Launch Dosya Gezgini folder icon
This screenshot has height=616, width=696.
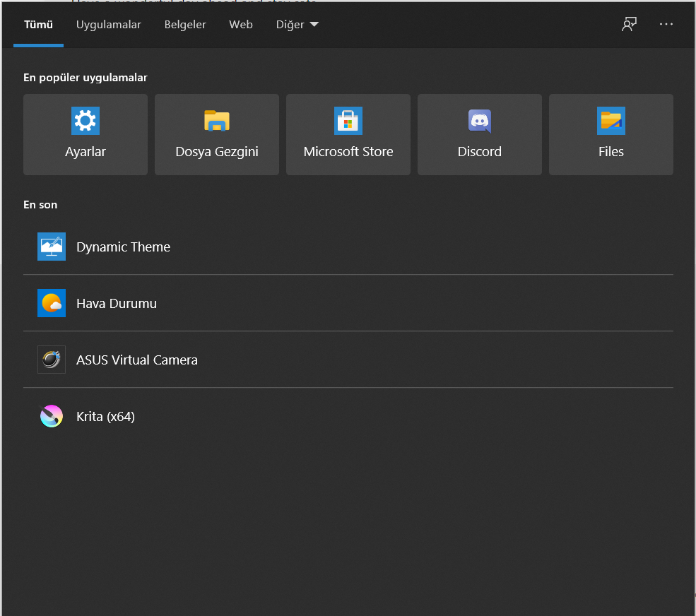point(217,121)
